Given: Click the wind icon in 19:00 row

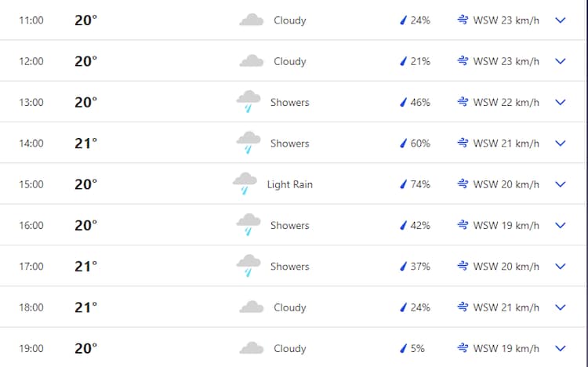Looking at the screenshot, I should click(463, 348).
